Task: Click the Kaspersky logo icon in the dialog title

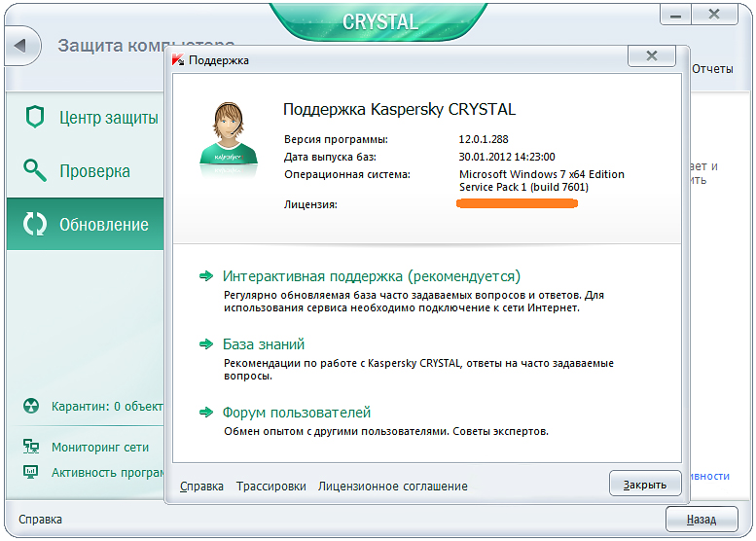Action: pos(178,59)
